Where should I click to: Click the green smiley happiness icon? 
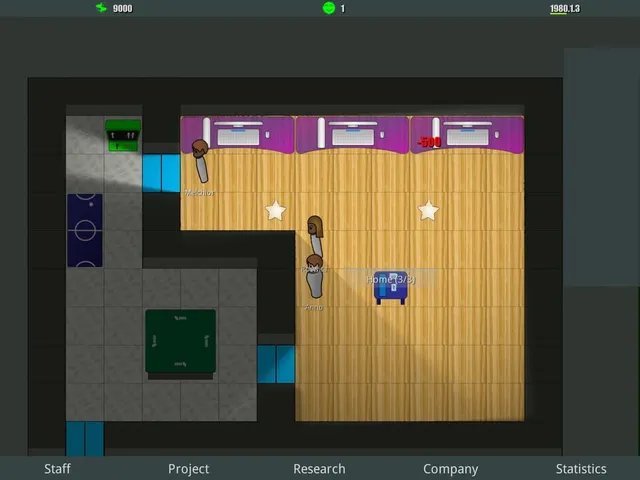click(329, 8)
